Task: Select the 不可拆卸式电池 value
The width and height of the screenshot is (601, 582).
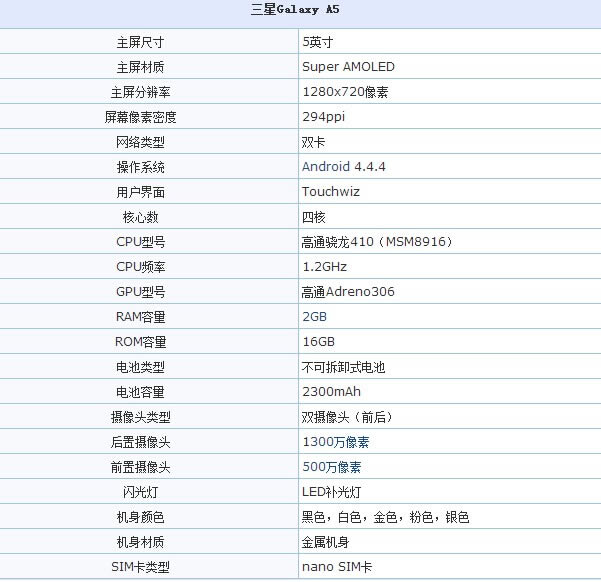Action: pos(343,367)
